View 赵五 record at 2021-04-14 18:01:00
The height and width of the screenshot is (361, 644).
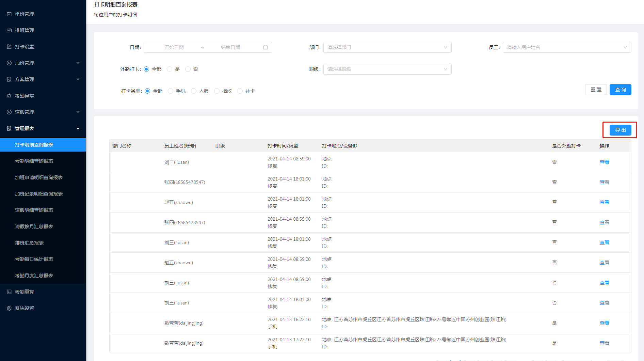tap(605, 202)
